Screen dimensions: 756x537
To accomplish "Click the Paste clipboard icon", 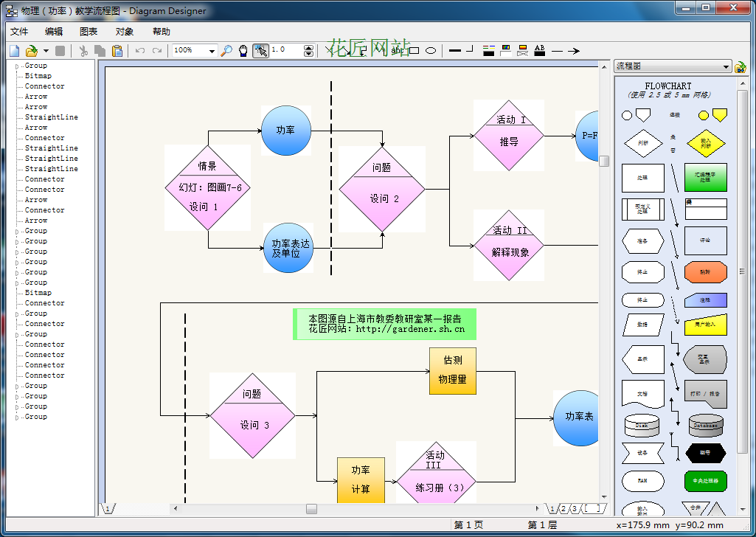I will pyautogui.click(x=117, y=51).
